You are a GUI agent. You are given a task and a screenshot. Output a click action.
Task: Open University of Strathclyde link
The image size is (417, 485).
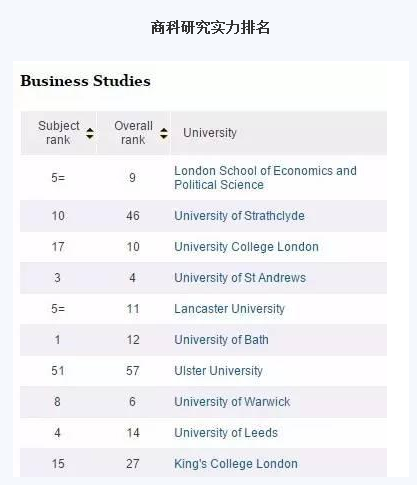click(239, 216)
